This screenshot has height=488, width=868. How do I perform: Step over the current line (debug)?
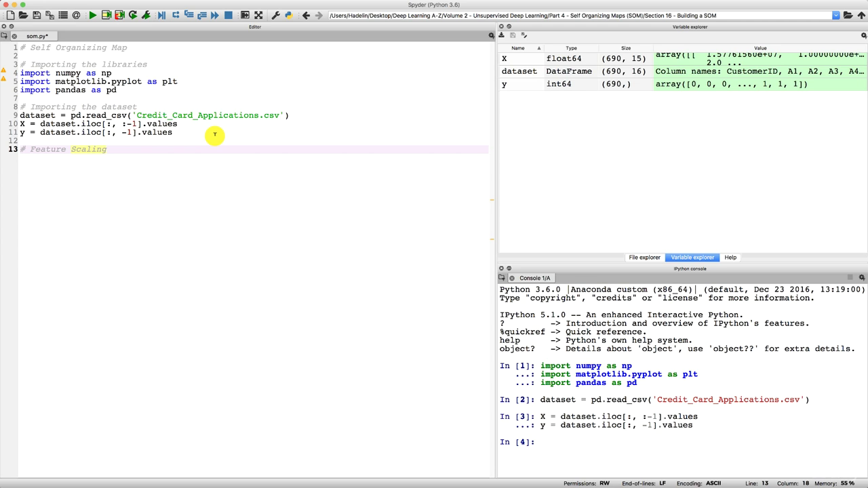[x=176, y=15]
